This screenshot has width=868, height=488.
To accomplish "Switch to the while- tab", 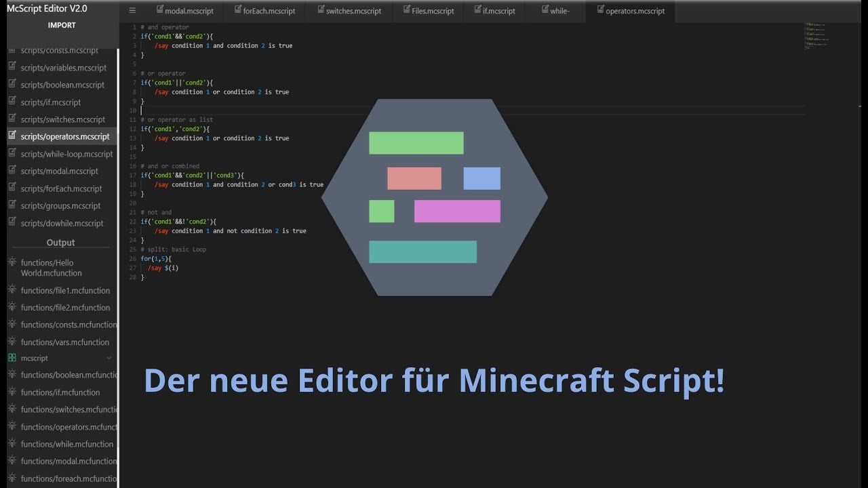I will (x=555, y=11).
